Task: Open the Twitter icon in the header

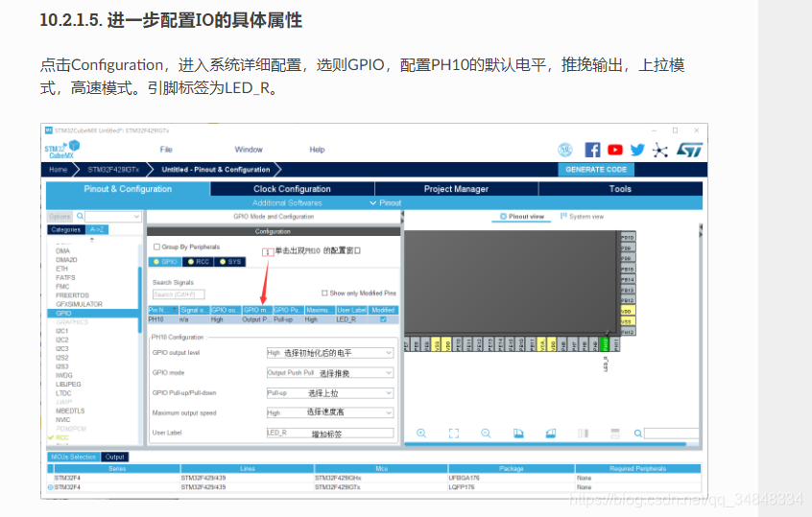Action: [637, 150]
